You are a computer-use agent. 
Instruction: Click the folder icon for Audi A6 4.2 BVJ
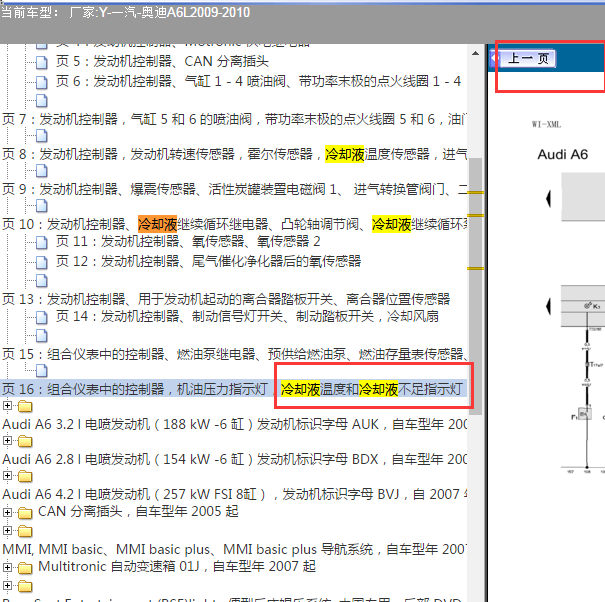point(25,476)
